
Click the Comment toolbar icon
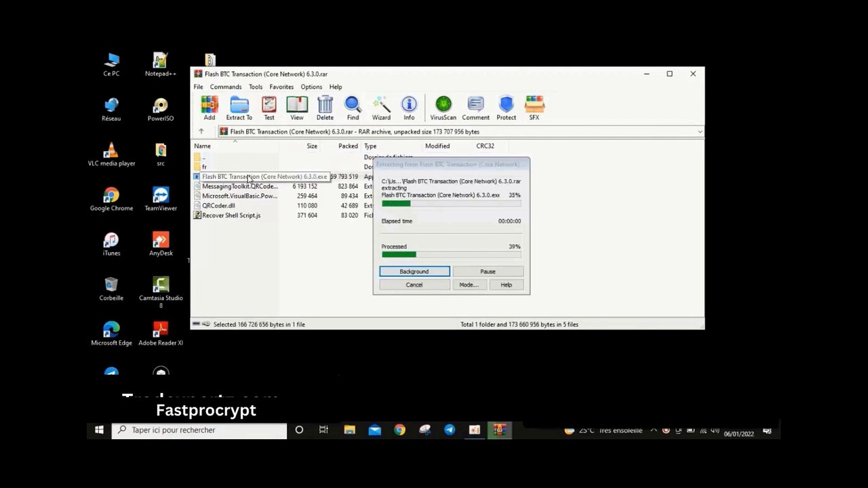[x=475, y=108]
